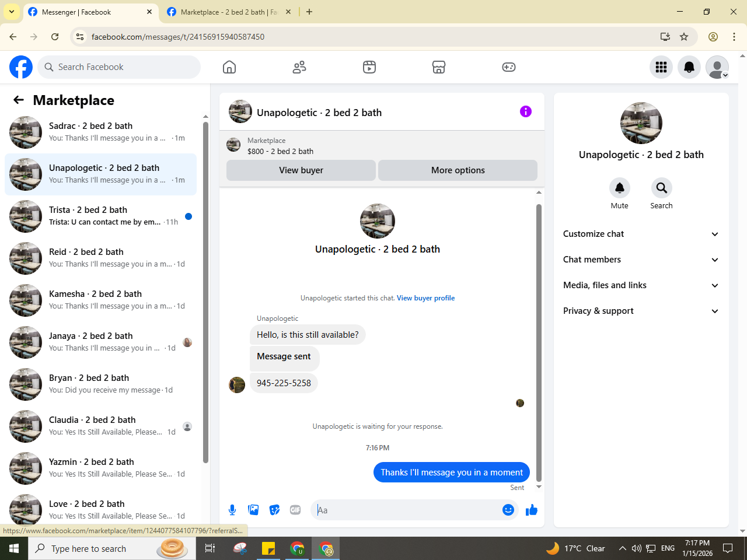747x560 pixels.
Task: Open Sticky Notes from the taskbar
Action: [268, 548]
